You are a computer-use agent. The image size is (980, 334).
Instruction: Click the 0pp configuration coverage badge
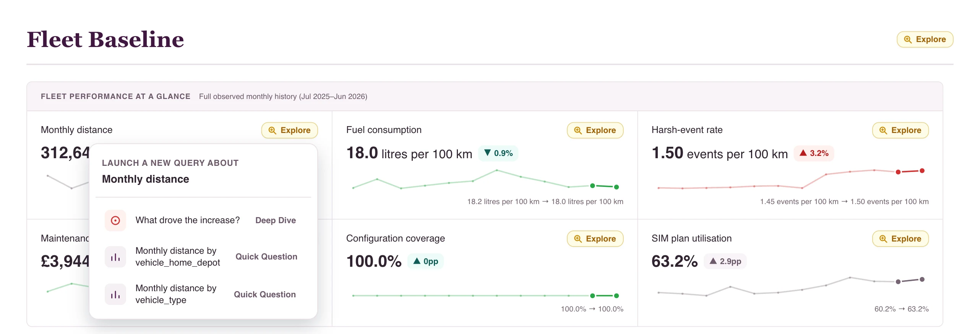[425, 261]
